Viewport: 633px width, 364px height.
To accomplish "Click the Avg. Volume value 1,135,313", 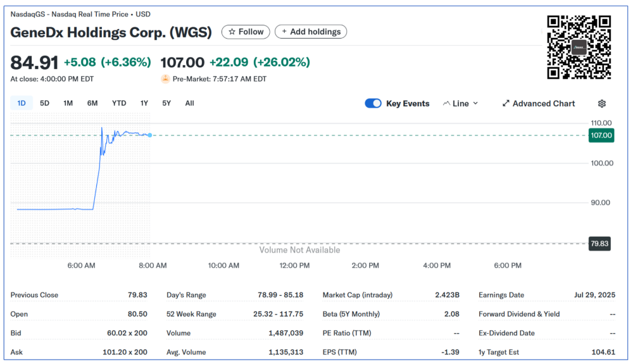I will [286, 352].
